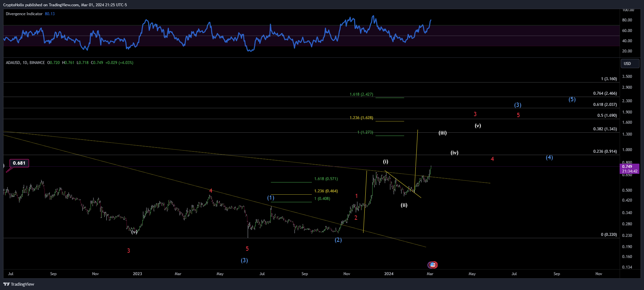Viewport: 644px width, 290px height.
Task: Click the 1.236 (0.464) extension label
Action: pos(326,191)
